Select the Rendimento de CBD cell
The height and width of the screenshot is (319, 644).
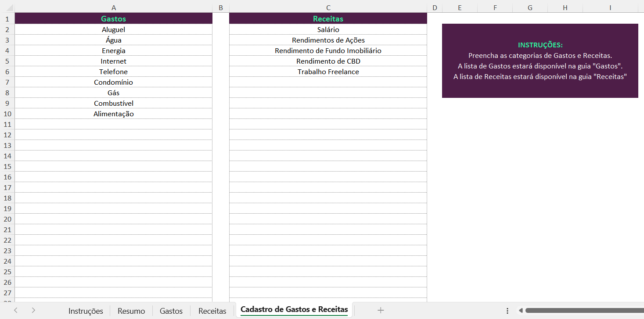(x=328, y=61)
